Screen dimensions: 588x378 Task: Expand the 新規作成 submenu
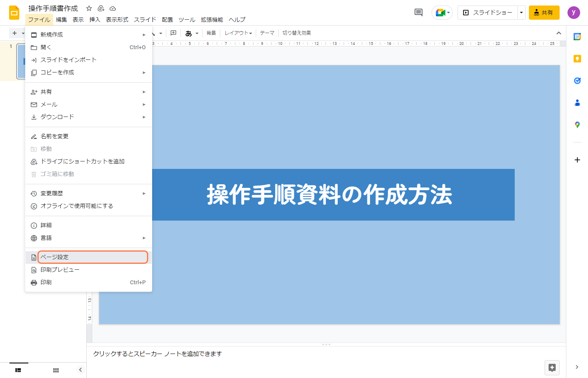point(89,35)
